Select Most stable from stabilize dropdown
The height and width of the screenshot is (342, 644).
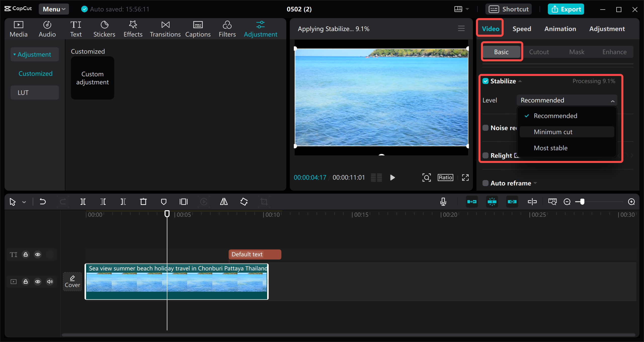(x=550, y=148)
